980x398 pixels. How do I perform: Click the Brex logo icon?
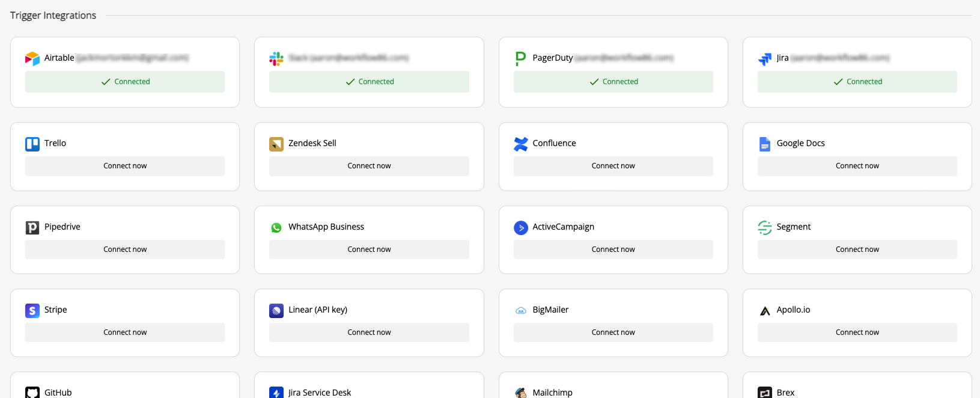click(765, 393)
